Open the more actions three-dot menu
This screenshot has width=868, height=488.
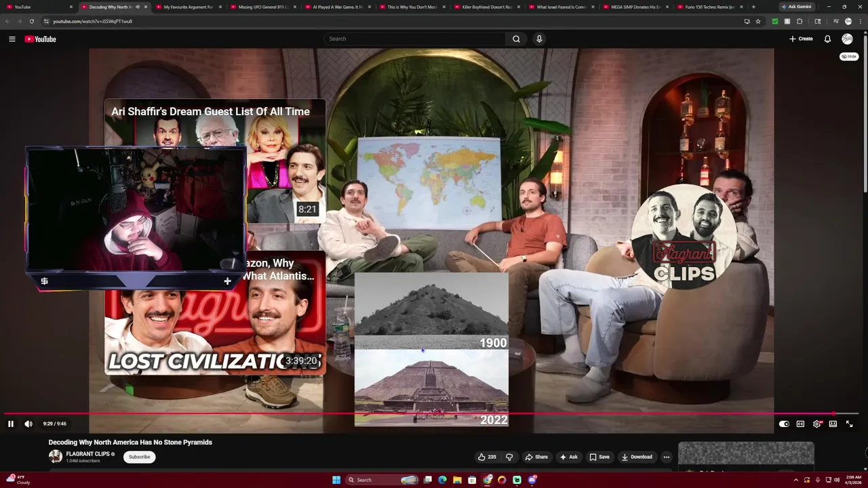point(667,457)
